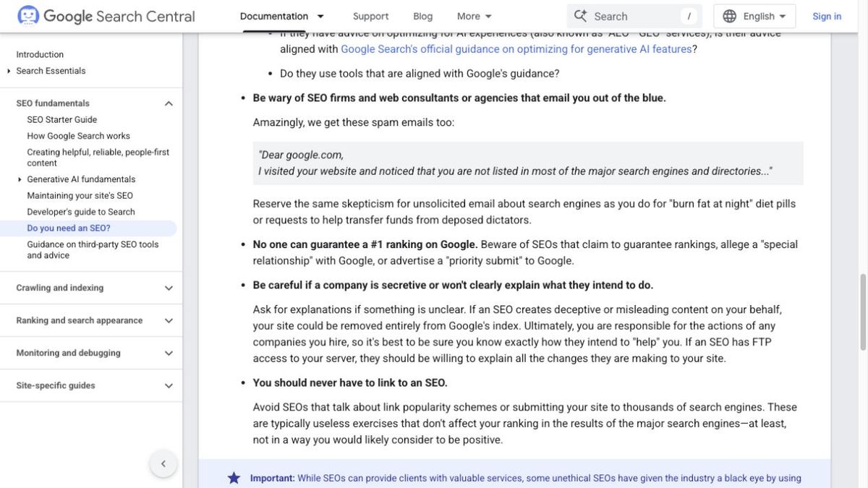Viewport: 868px width, 488px height.
Task: Open Creating helpful, reliable, people-first content
Action: 98,158
